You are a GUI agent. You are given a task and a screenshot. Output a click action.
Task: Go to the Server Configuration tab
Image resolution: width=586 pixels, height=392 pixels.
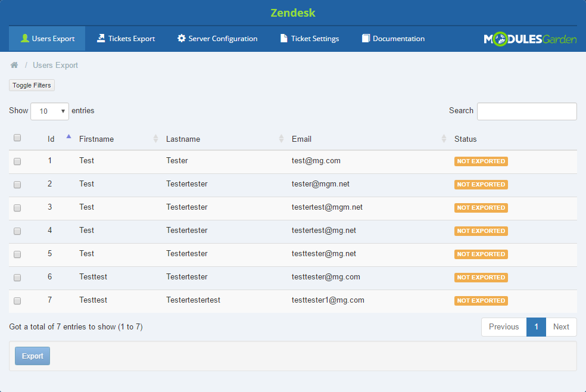click(217, 39)
